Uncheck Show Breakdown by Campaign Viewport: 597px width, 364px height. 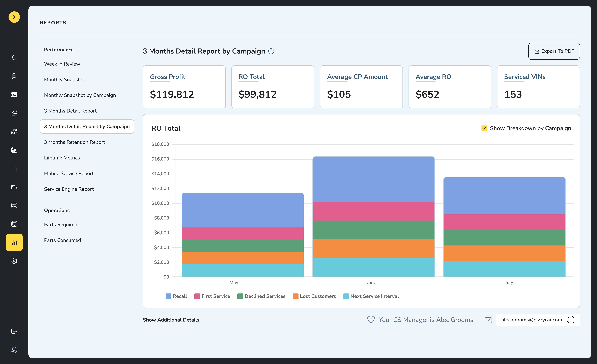(x=484, y=128)
